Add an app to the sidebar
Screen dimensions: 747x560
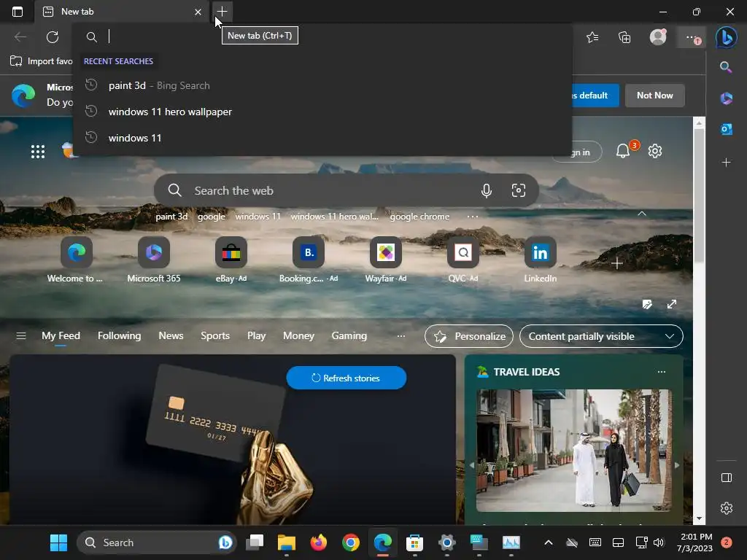[x=726, y=163]
